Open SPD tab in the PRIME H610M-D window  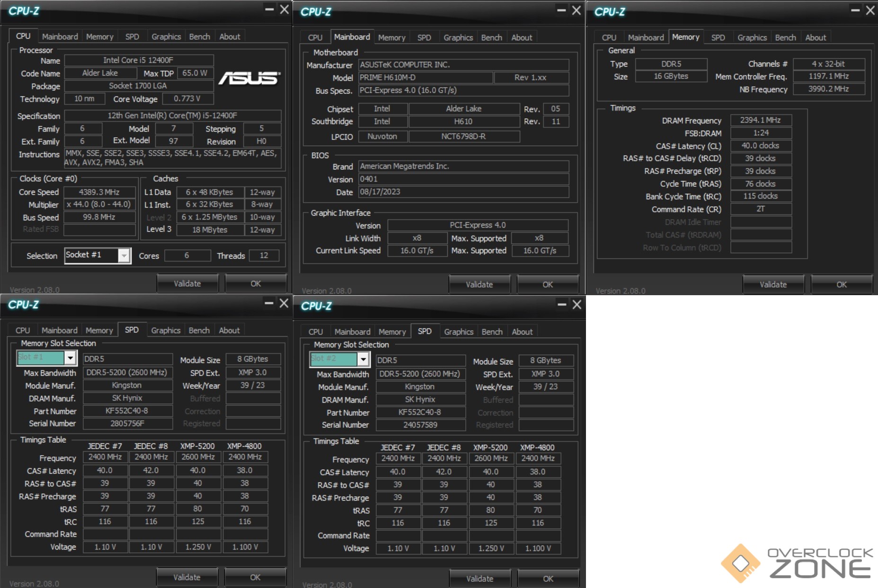point(424,37)
